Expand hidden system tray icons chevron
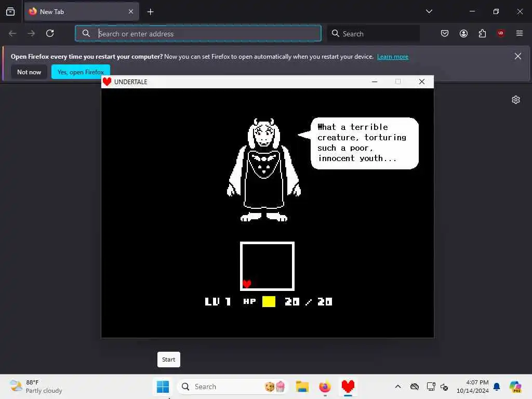 (x=398, y=387)
